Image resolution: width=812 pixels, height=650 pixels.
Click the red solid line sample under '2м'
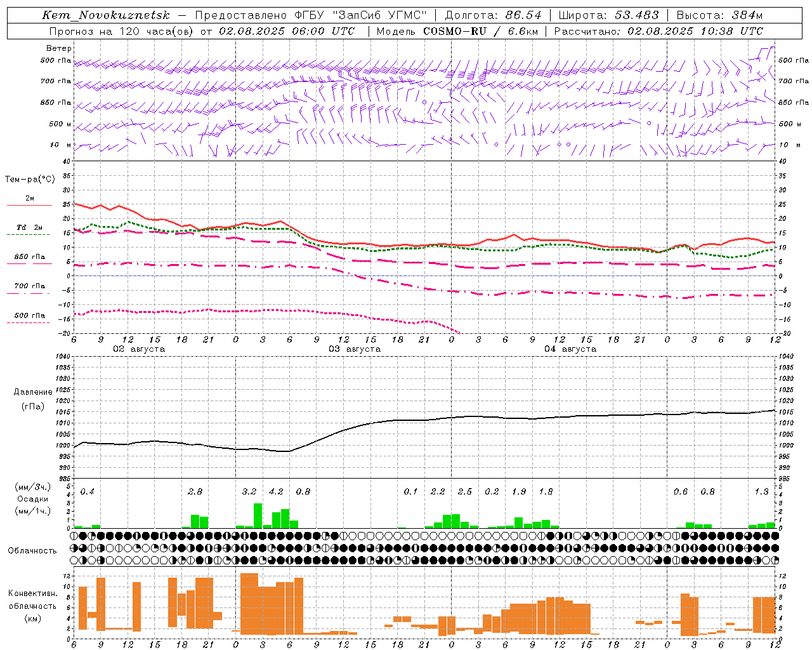[x=29, y=206]
